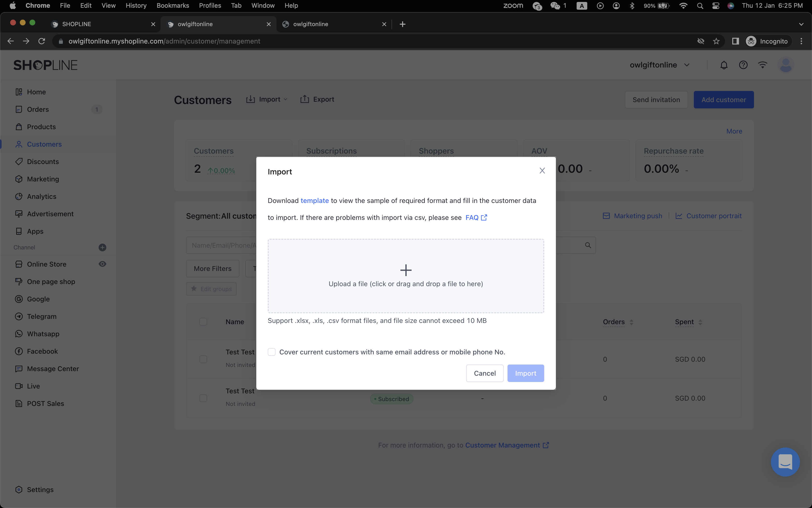The height and width of the screenshot is (508, 812).
Task: Select Customers in the sidebar
Action: tap(44, 144)
